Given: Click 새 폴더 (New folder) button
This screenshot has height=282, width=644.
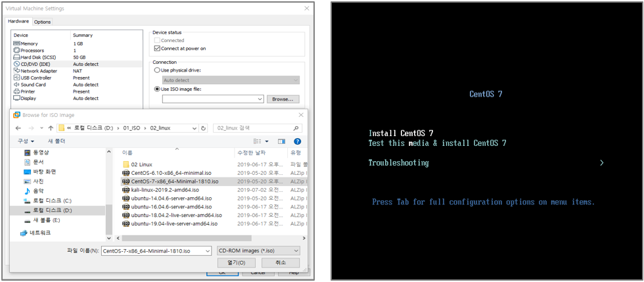Looking at the screenshot, I should coord(57,141).
